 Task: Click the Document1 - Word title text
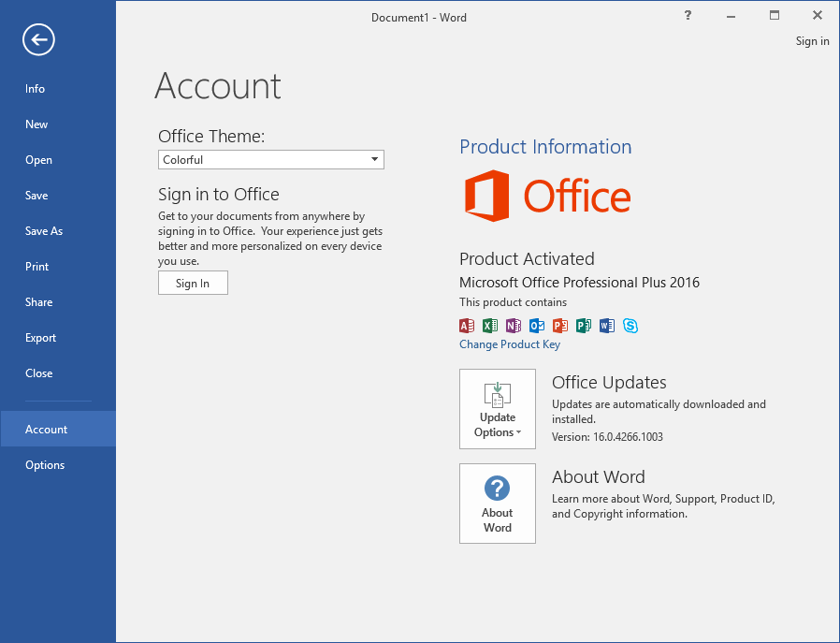pos(419,18)
